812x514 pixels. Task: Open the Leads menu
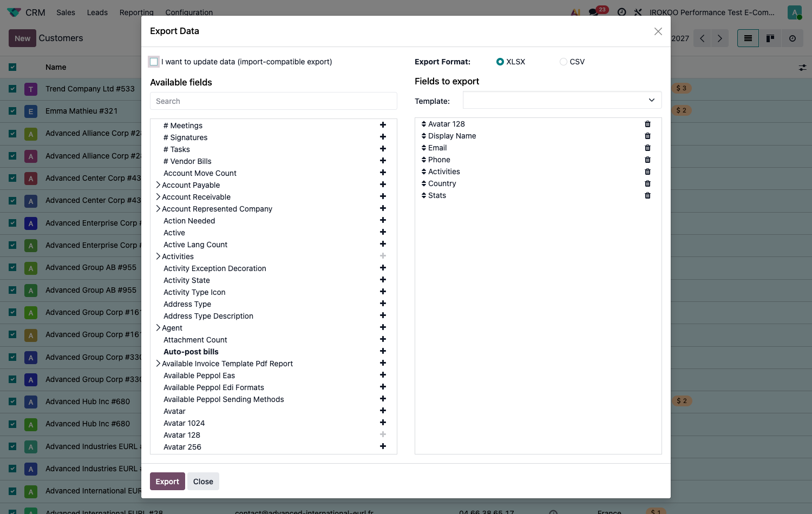click(97, 12)
